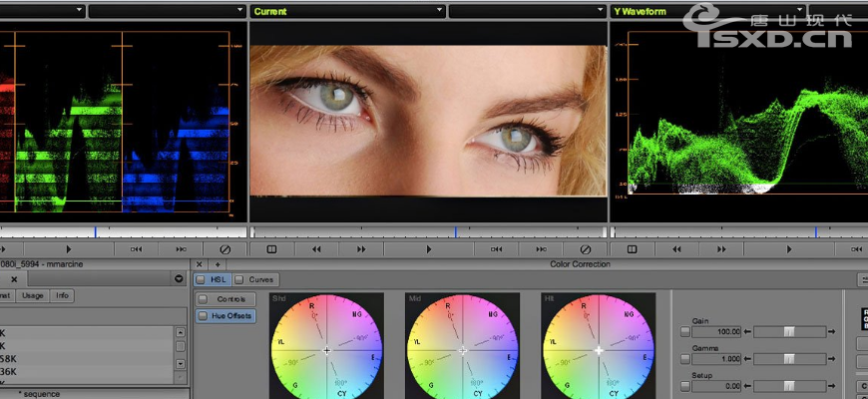Close the bin tab with X
The width and height of the screenshot is (868, 399).
14,279
